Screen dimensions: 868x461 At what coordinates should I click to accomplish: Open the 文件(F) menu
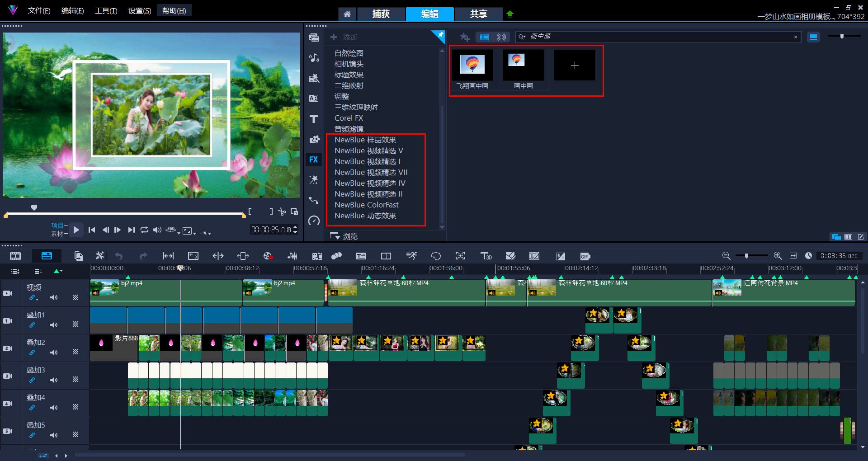click(x=39, y=11)
